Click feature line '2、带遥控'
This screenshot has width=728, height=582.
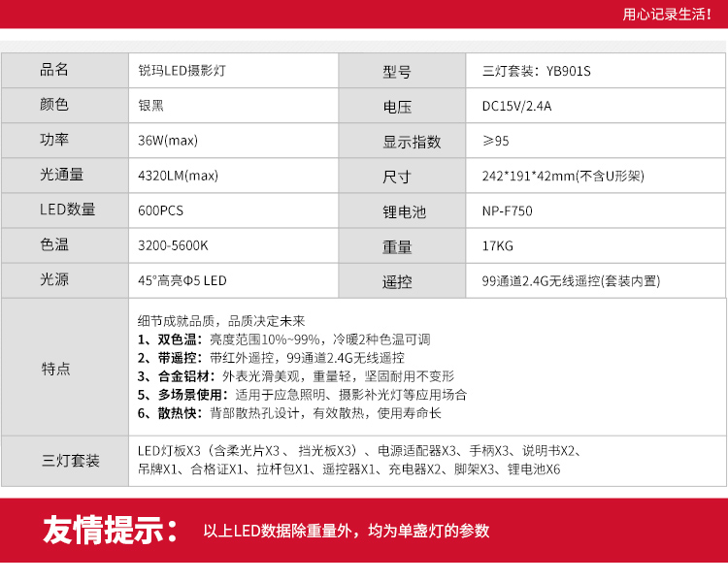271,358
